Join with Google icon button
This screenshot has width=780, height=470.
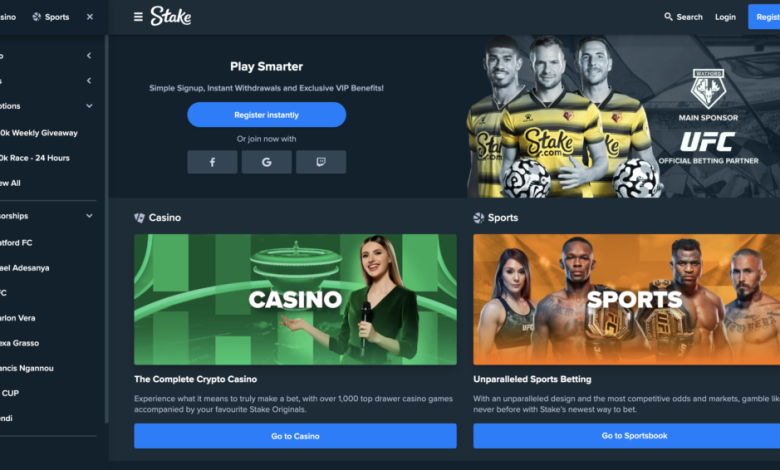(267, 162)
